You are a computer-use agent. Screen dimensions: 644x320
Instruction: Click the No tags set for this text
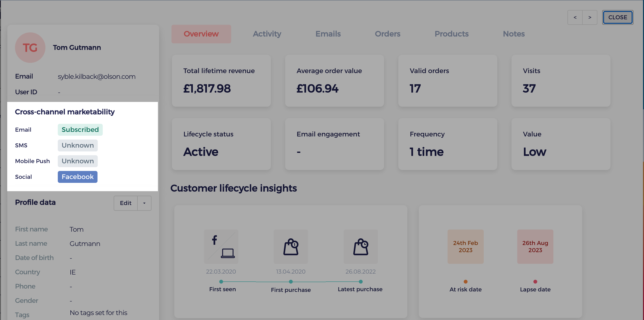pos(98,313)
